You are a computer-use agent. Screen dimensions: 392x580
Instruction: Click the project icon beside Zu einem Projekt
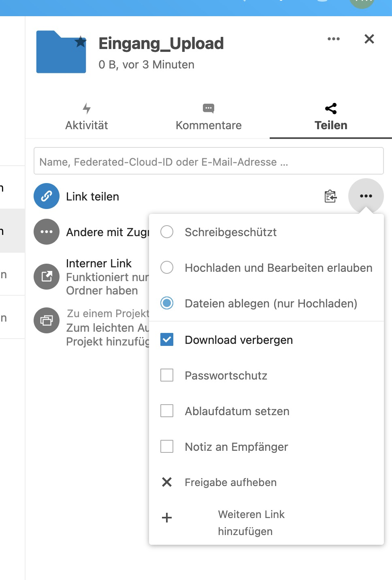click(x=47, y=320)
